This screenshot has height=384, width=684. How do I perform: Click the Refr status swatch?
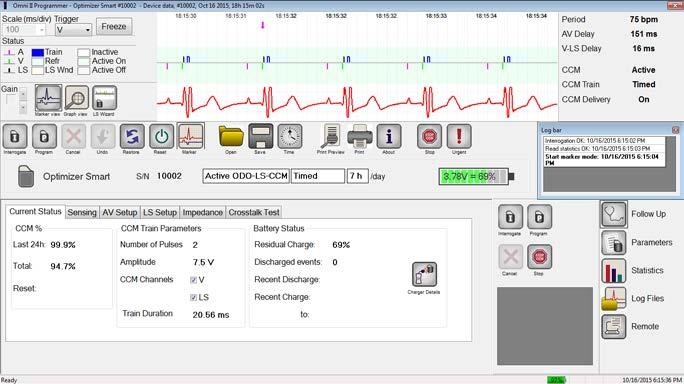pos(38,62)
